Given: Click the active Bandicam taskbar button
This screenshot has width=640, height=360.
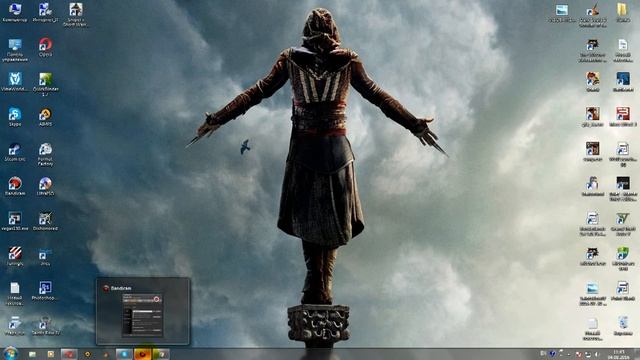Looking at the screenshot, I should click(142, 354).
